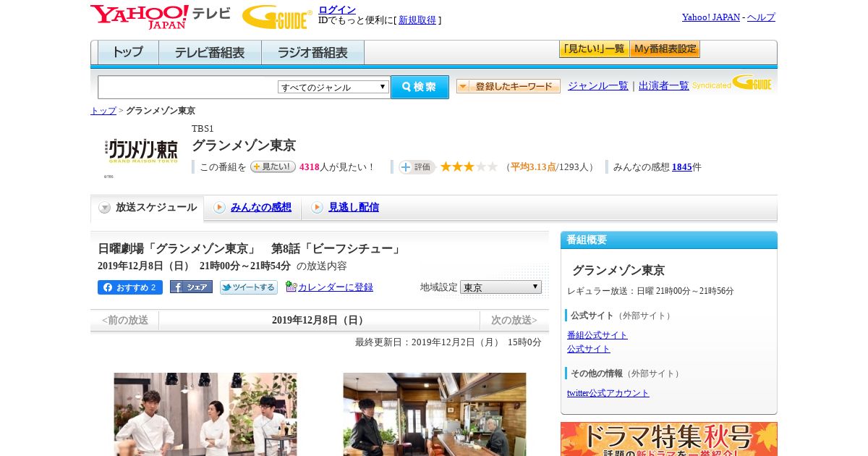Screen dimensions: 868x456
Task: Go to <前の放送 previous broadcast
Action: [x=125, y=320]
